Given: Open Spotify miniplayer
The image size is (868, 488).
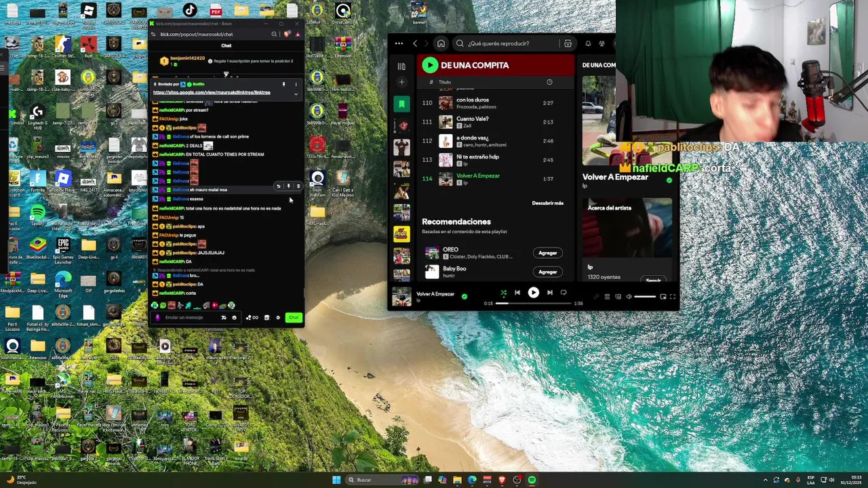Looking at the screenshot, I should click(663, 296).
